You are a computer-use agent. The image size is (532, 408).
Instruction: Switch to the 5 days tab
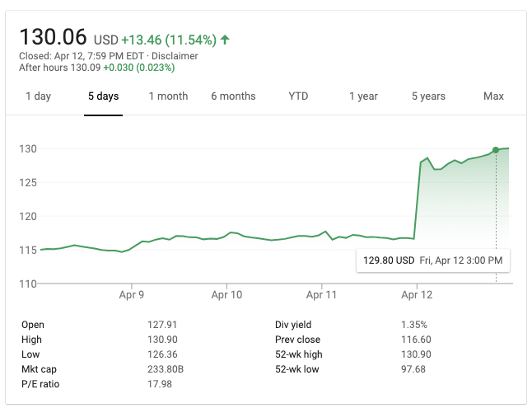coord(103,96)
